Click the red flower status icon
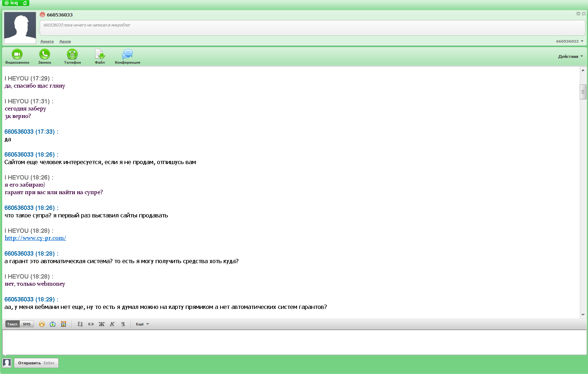This screenshot has height=374, width=588. [x=43, y=15]
